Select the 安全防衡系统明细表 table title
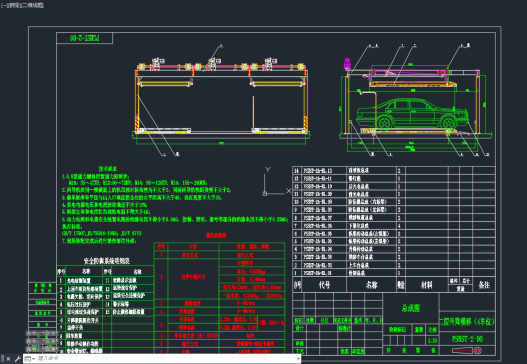The width and height of the screenshot is (527, 364). [x=107, y=261]
